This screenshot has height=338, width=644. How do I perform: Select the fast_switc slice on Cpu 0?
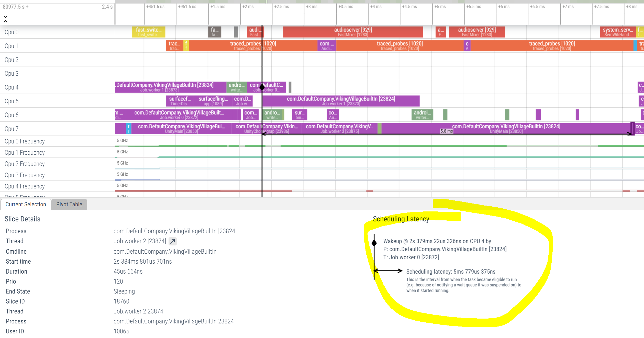click(149, 32)
